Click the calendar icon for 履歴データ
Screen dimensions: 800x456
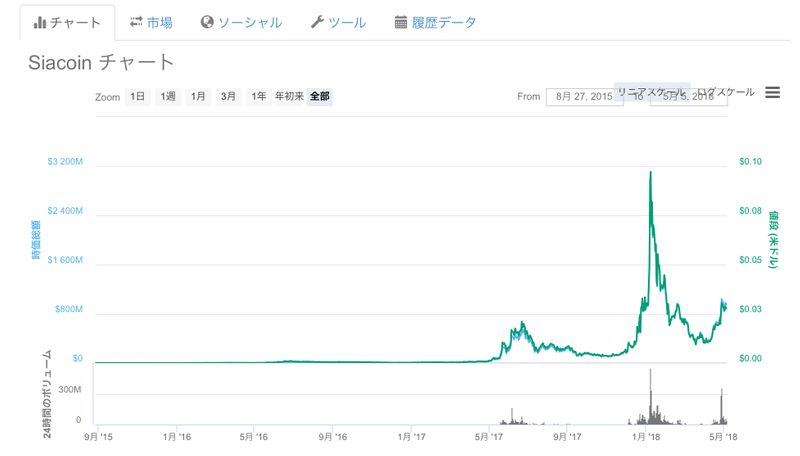coord(400,22)
